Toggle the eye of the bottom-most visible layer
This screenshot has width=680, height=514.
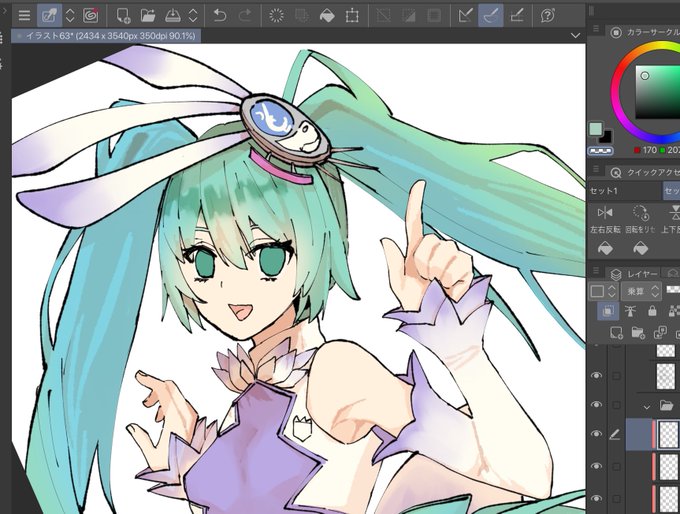click(x=597, y=499)
